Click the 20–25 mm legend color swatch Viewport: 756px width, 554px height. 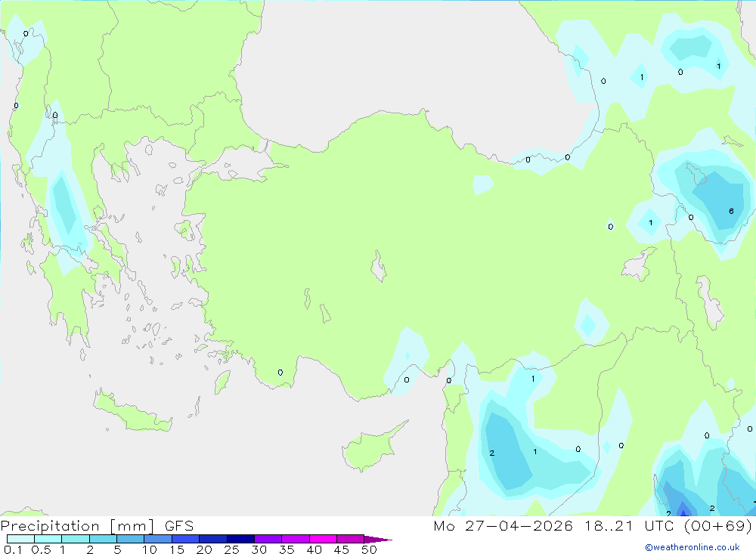tap(212, 539)
